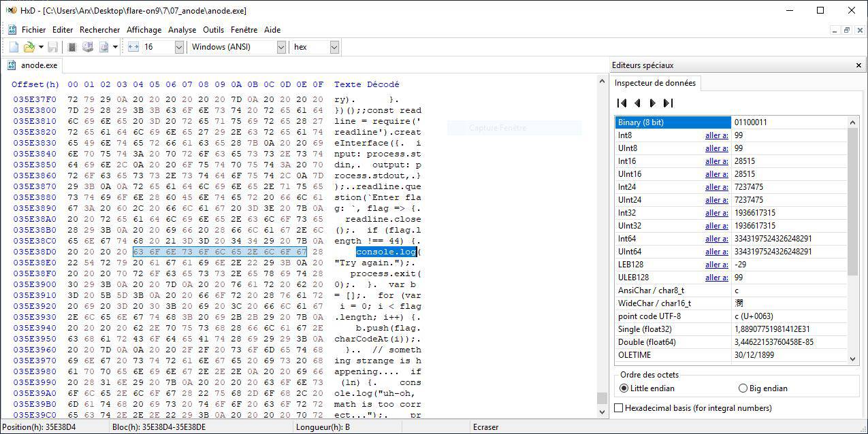Select Little endian byte order
This screenshot has height=434, width=868.
(x=624, y=388)
